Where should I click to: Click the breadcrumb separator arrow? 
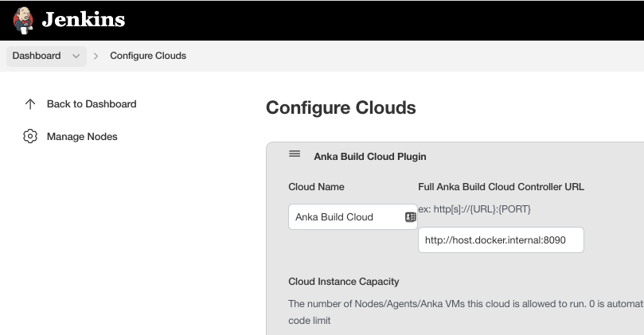pyautogui.click(x=96, y=56)
